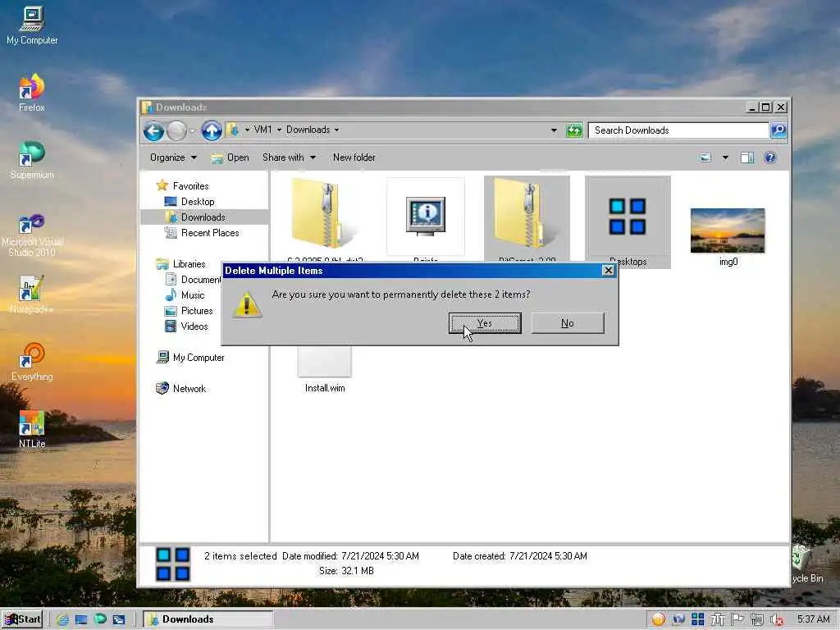Go back using the Back arrow
The width and height of the screenshot is (840, 630).
[x=153, y=130]
